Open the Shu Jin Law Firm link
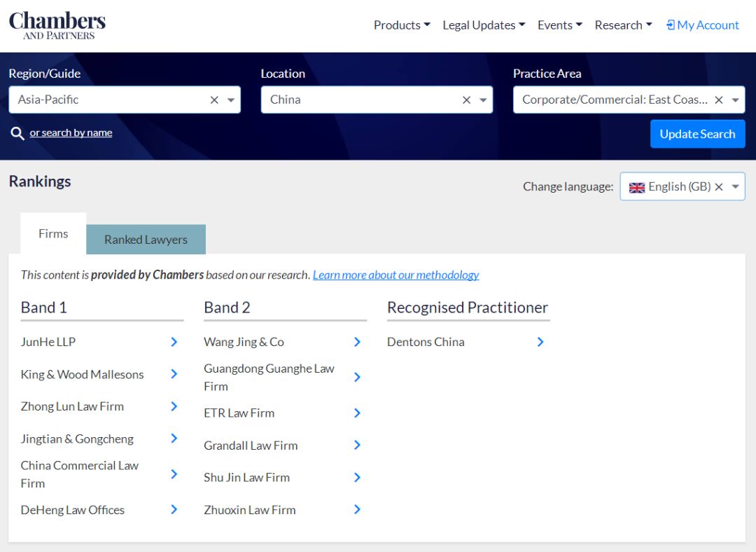This screenshot has height=552, width=756. [x=247, y=477]
